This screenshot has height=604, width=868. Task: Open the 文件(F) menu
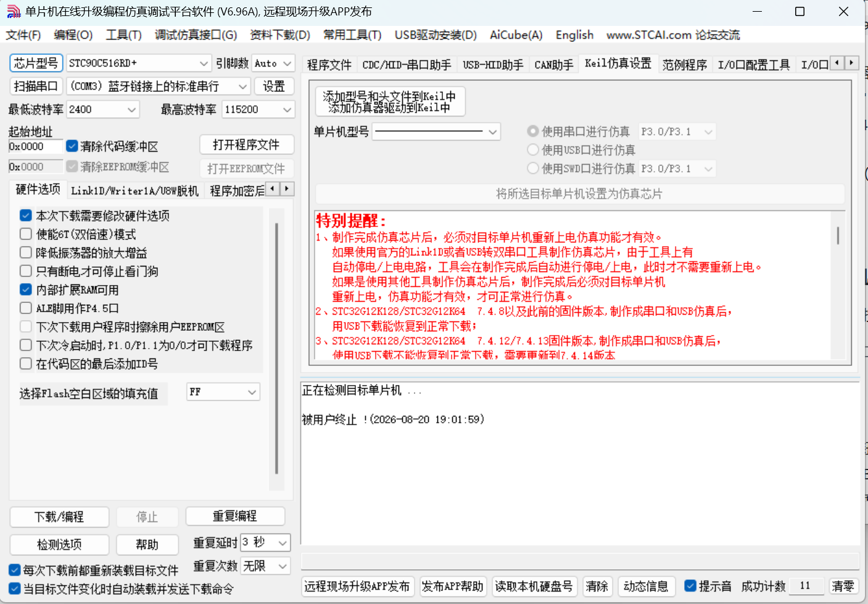(x=23, y=35)
